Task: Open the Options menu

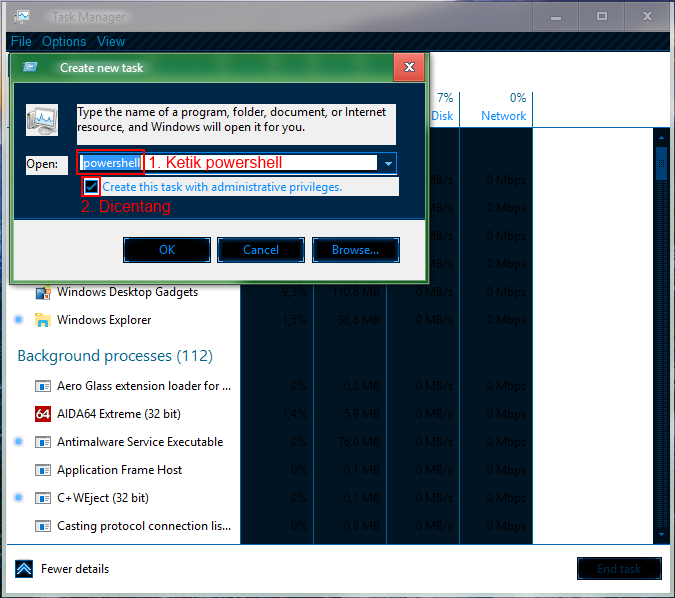Action: [64, 41]
